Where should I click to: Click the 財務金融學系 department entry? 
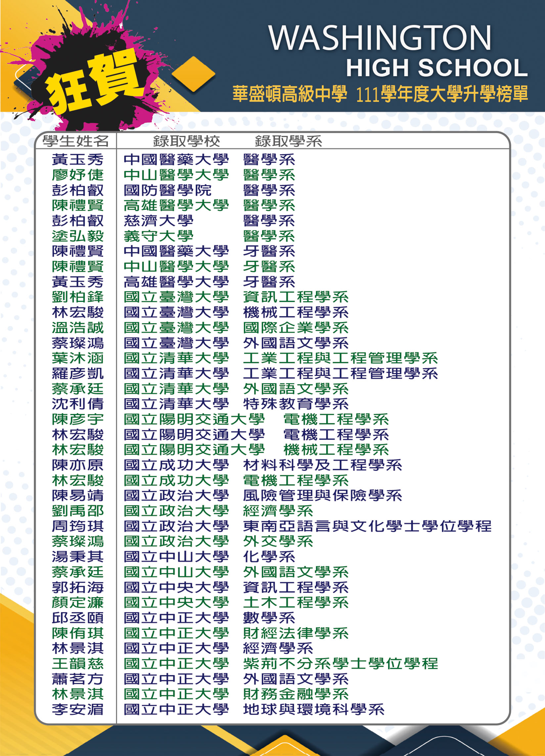pos(296,694)
